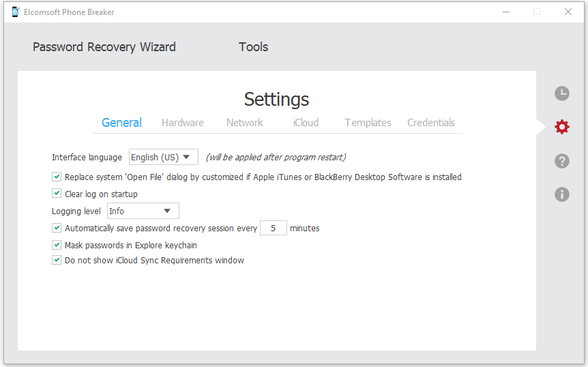Viewport: 588px width, 367px height.
Task: Select the Templates tab
Action: (368, 123)
